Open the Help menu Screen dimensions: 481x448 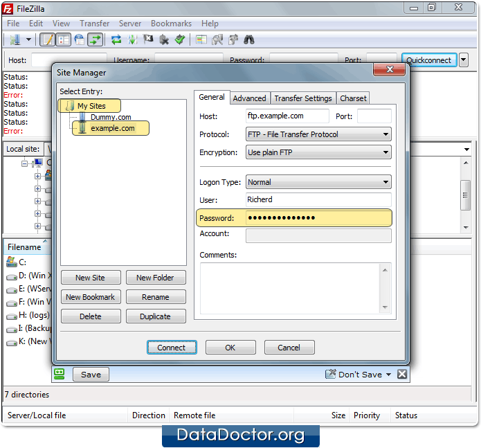(x=210, y=24)
